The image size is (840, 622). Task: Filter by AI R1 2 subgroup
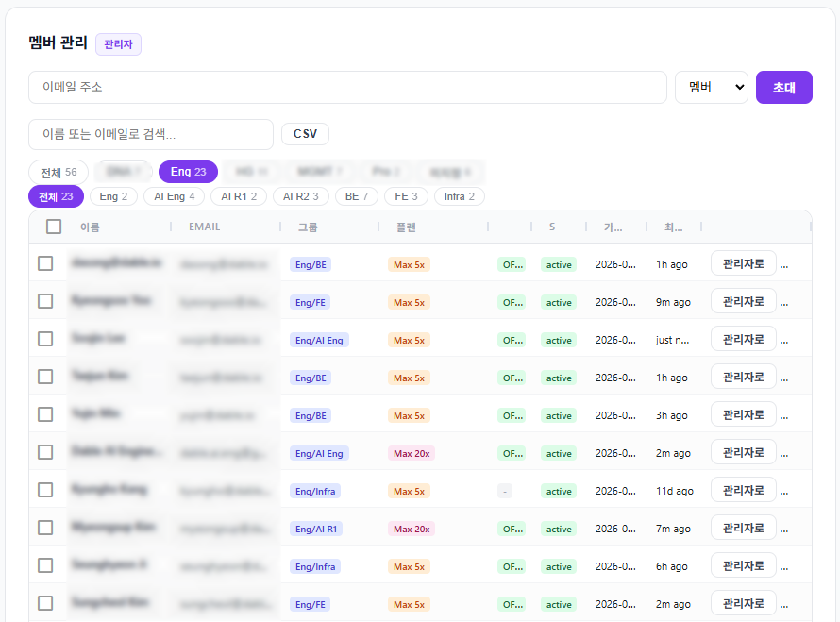point(239,196)
